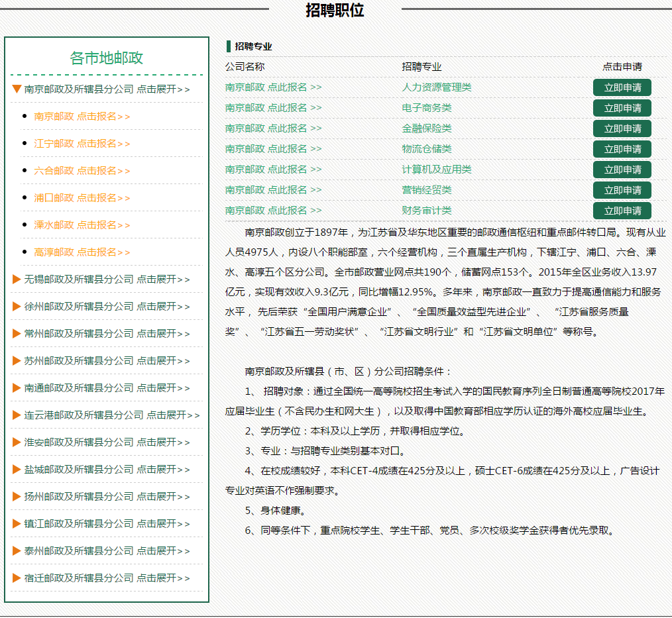
Task: Click the 招聘职位 page title
Action: coord(335,10)
